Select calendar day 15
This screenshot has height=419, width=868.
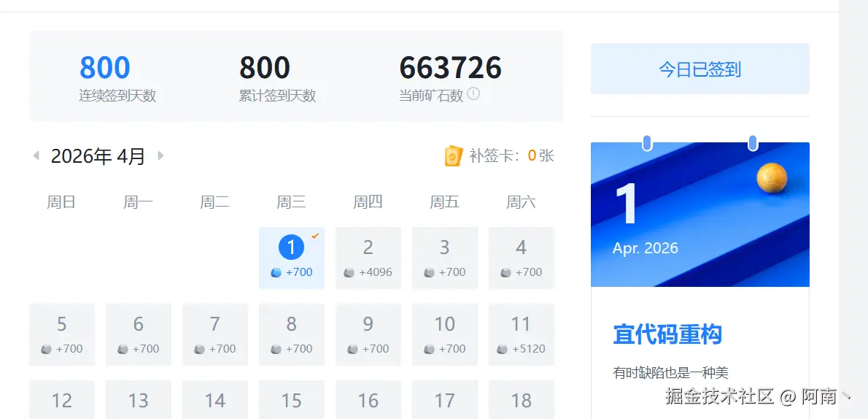(292, 399)
